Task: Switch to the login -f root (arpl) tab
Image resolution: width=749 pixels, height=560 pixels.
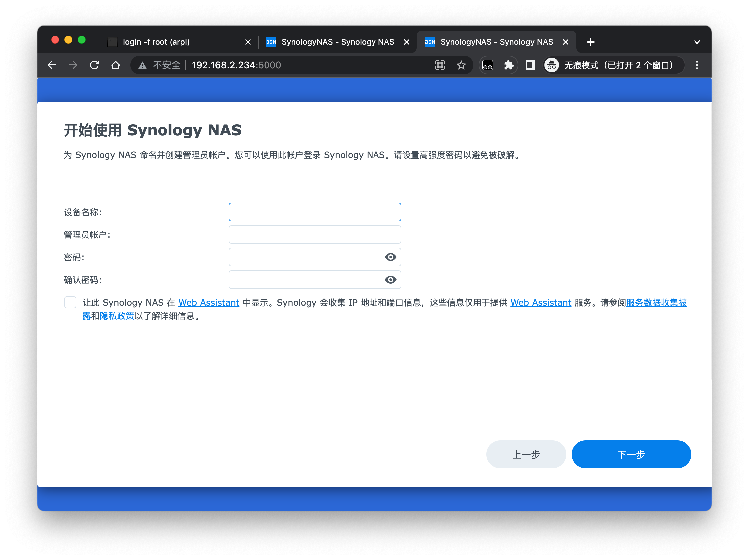Action: 179,42
